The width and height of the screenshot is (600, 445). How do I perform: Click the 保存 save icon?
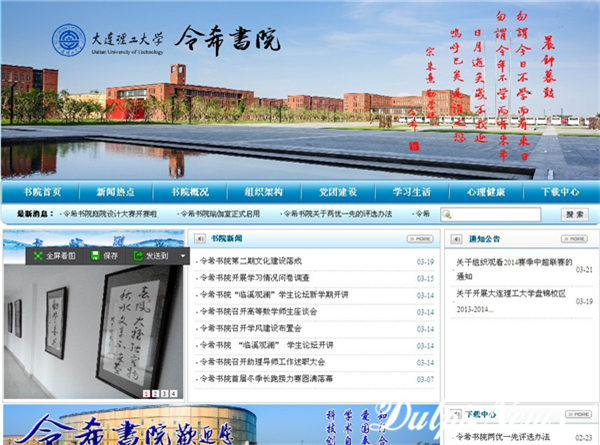tap(95, 256)
